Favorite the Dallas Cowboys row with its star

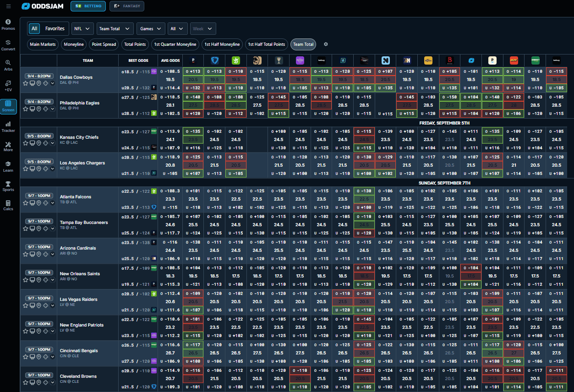26,83
